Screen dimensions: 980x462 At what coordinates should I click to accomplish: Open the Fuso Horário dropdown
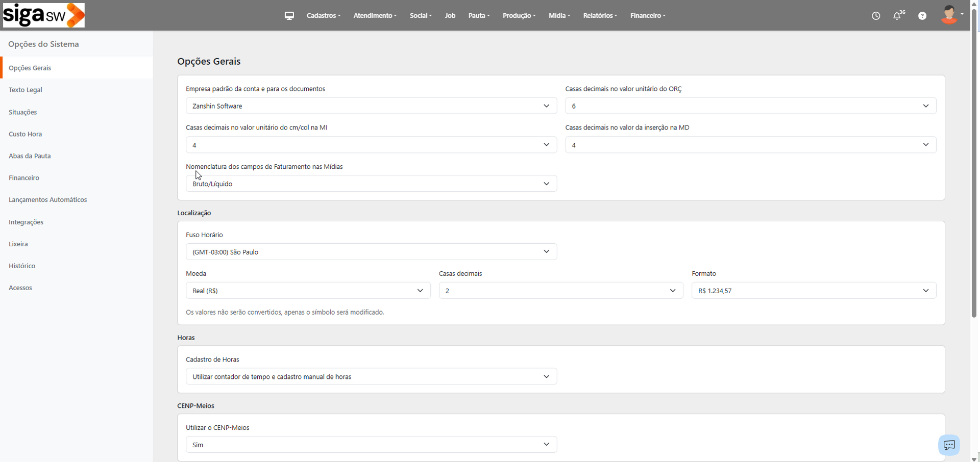click(371, 252)
